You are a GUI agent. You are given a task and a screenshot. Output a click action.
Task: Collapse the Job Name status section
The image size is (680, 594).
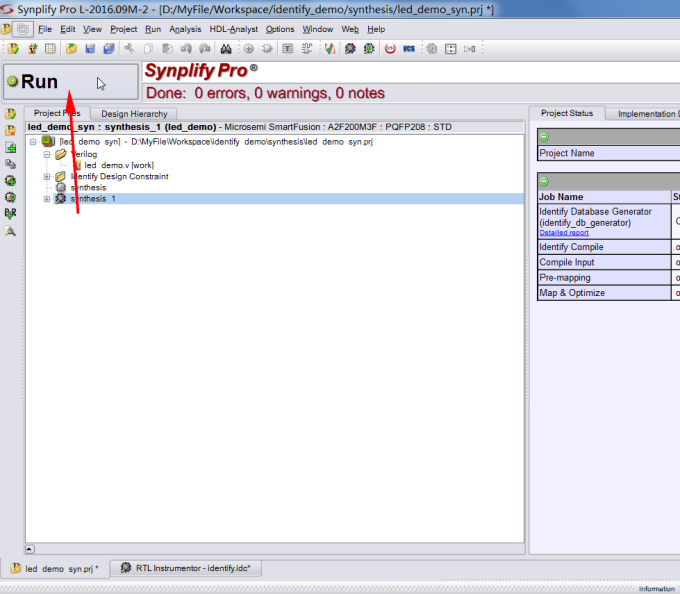pos(544,181)
